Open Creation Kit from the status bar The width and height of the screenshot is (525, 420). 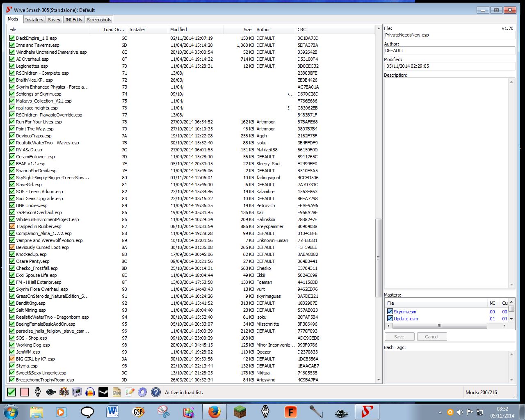(51, 392)
